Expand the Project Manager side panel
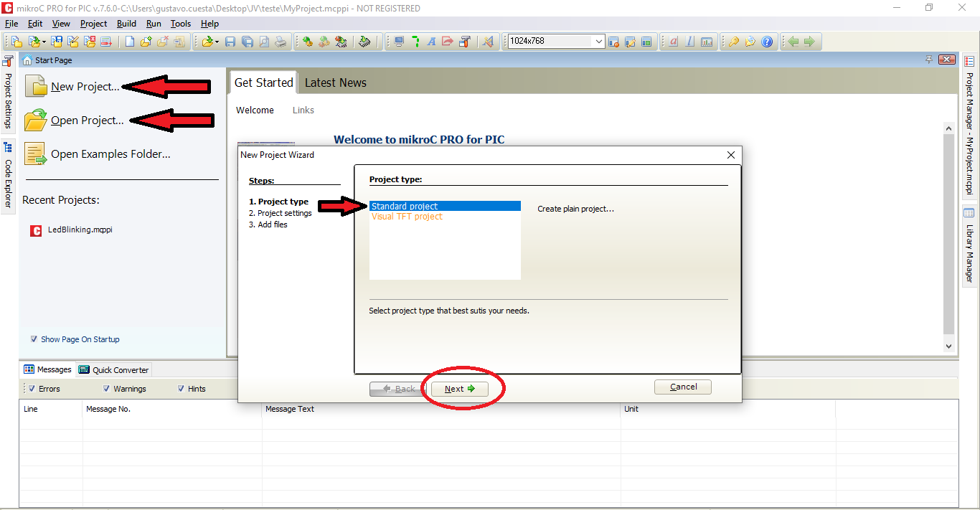This screenshot has height=510, width=980. coord(969,128)
